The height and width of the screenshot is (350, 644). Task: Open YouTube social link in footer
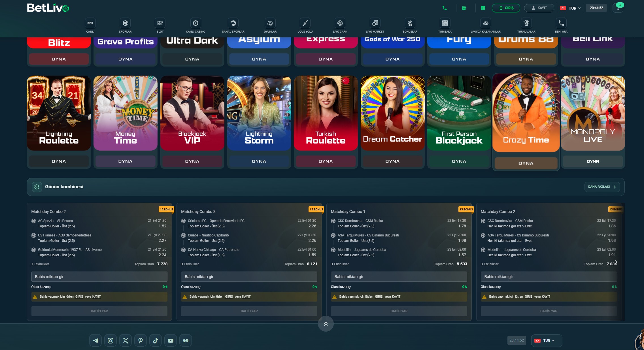point(171,341)
